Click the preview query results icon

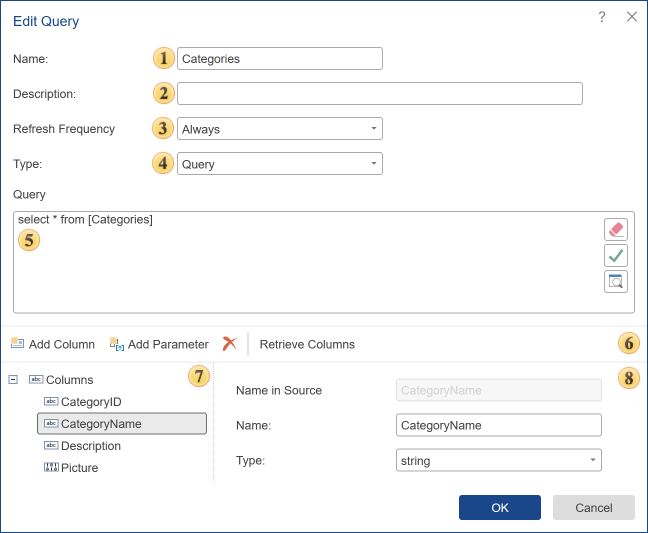(x=616, y=281)
